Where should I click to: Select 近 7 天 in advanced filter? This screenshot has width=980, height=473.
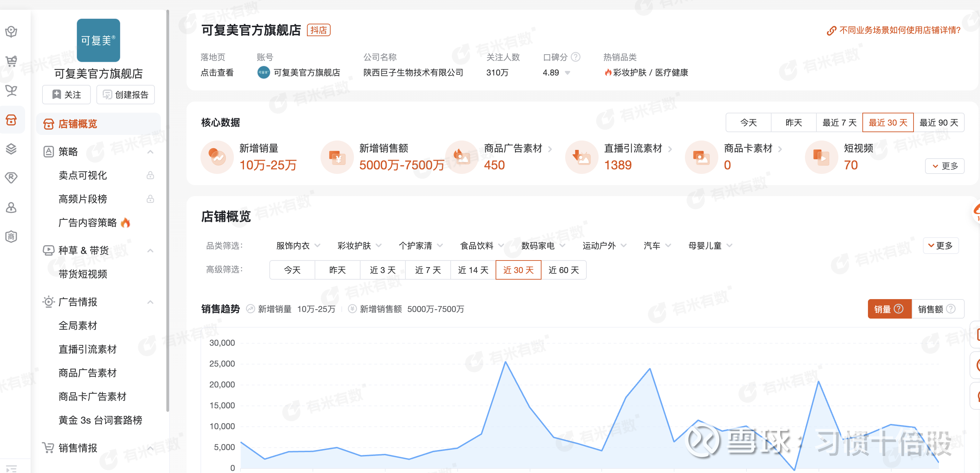tap(428, 270)
